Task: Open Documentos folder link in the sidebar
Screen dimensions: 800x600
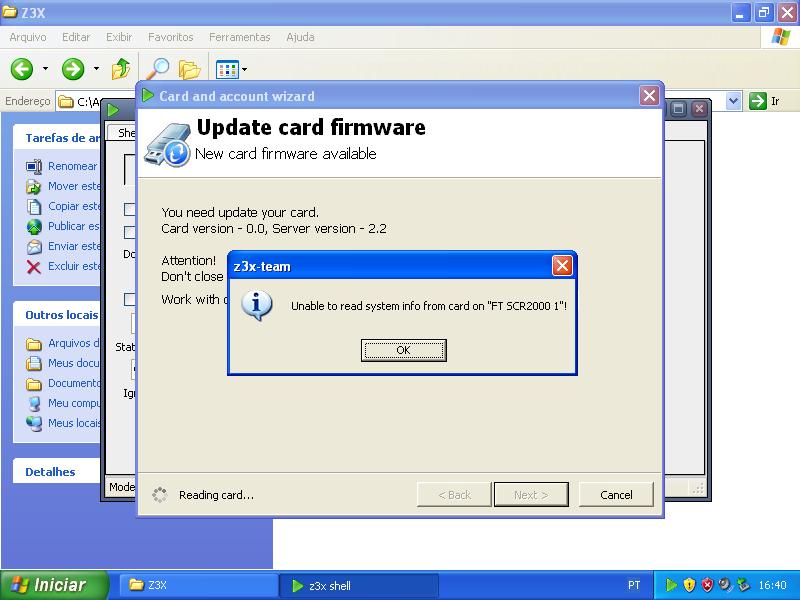Action: tap(74, 383)
